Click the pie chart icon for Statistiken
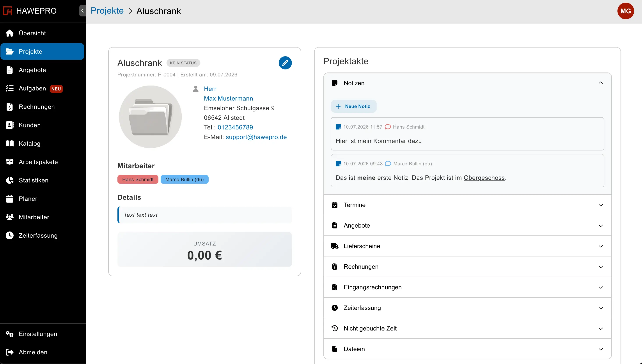The image size is (642, 364). 9,180
